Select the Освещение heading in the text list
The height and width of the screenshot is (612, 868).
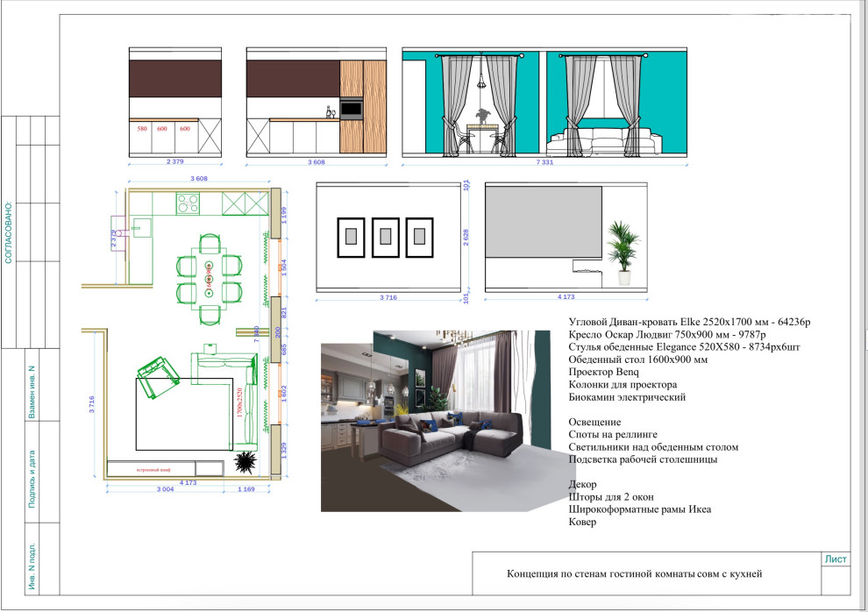tap(597, 422)
